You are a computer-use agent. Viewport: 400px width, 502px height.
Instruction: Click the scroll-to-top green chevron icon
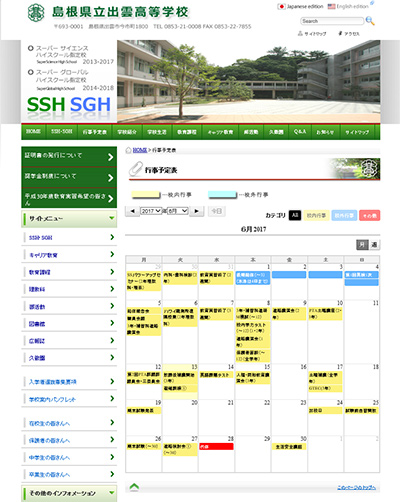[134, 487]
